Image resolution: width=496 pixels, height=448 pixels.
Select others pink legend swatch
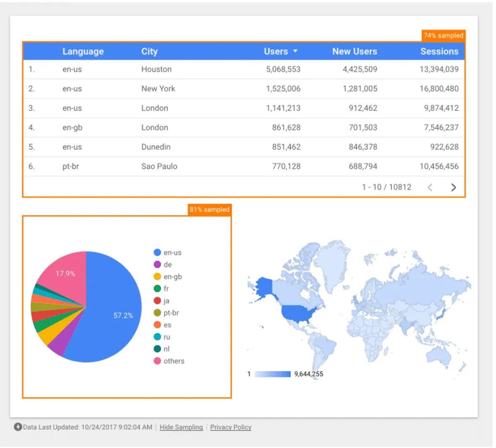pyautogui.click(x=157, y=361)
